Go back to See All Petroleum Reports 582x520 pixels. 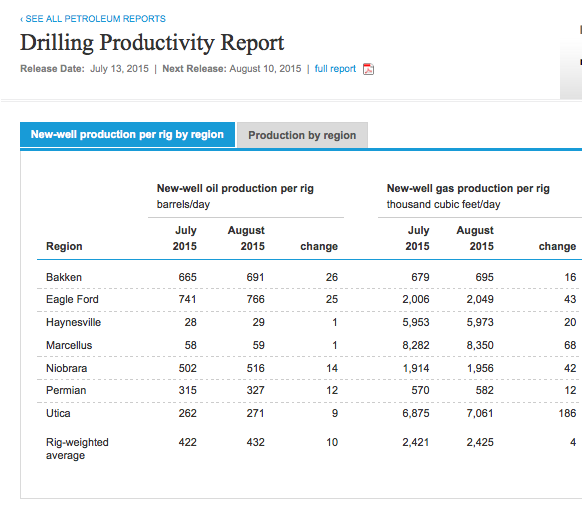pyautogui.click(x=93, y=19)
